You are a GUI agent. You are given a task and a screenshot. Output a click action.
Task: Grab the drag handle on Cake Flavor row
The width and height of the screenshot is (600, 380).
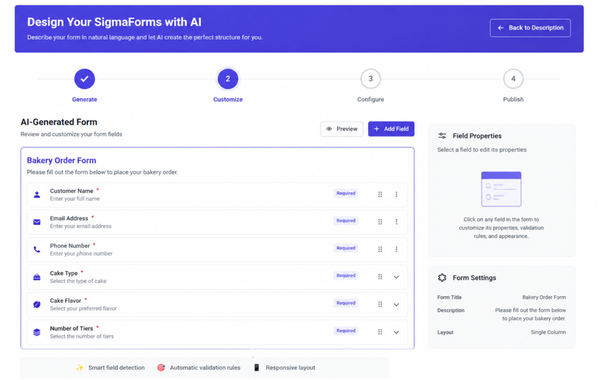380,304
